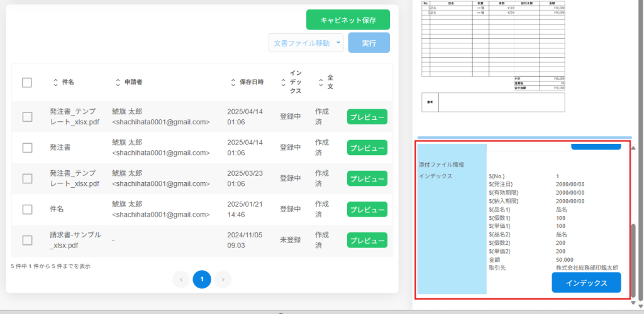
Task: Check the 発注書 row checkbox
Action: click(x=27, y=148)
